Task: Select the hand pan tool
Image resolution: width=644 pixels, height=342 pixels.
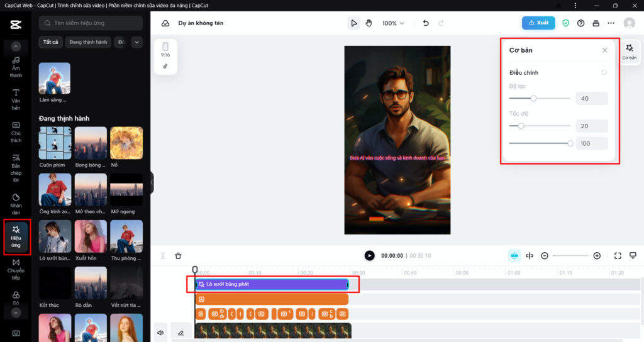Action: pos(369,23)
